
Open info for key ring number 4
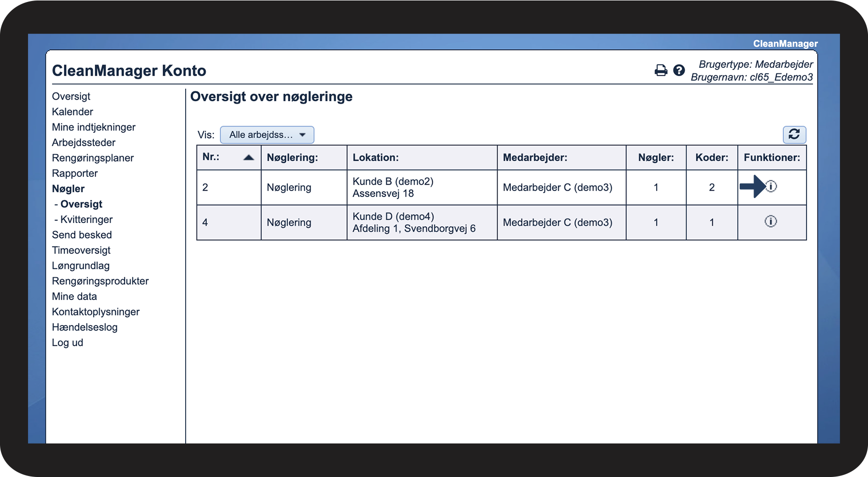[x=771, y=222]
